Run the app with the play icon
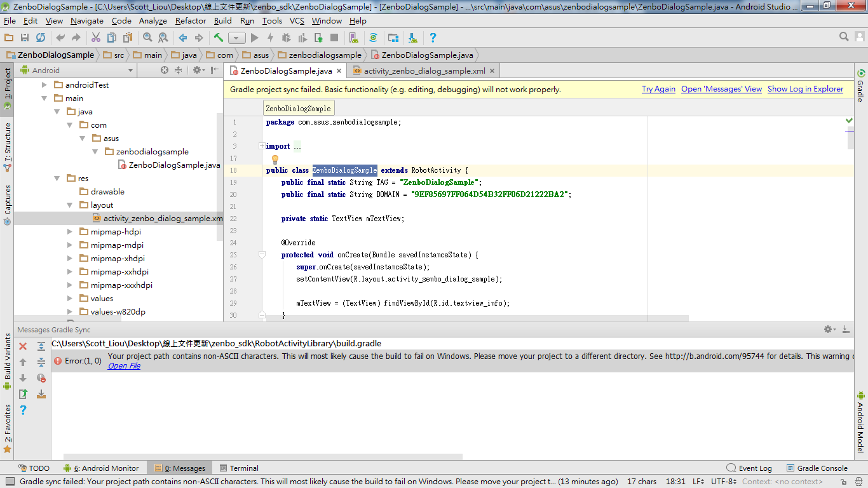The height and width of the screenshot is (488, 868). (x=255, y=37)
